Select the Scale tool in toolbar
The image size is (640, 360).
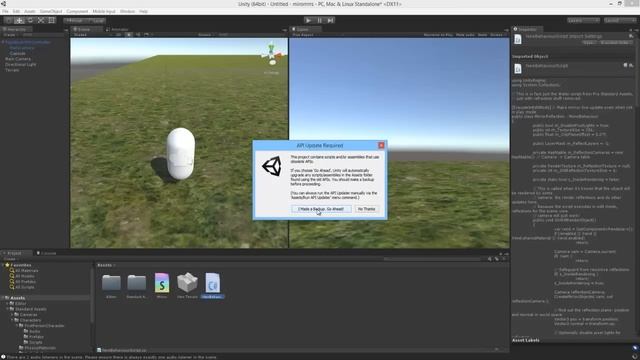pyautogui.click(x=41, y=20)
